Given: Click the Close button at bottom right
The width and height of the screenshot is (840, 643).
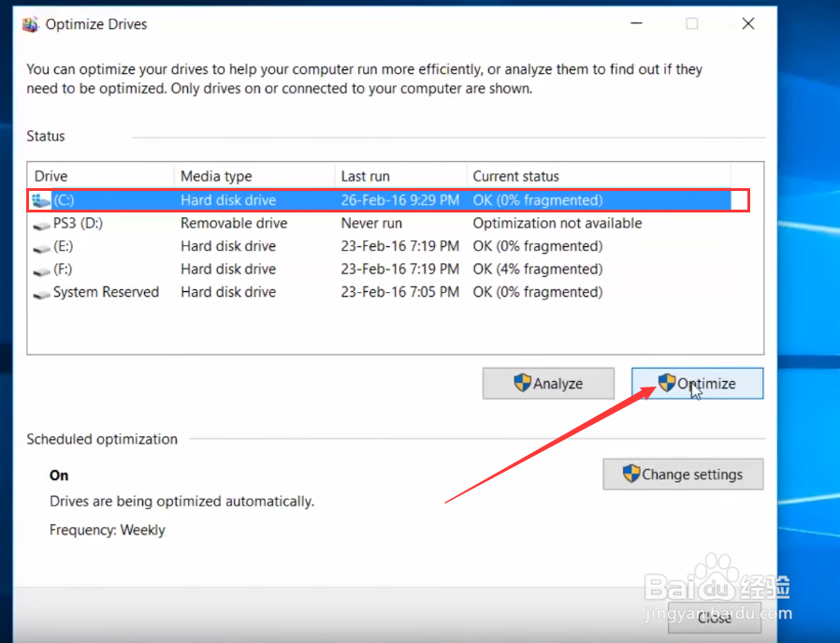Looking at the screenshot, I should [715, 618].
